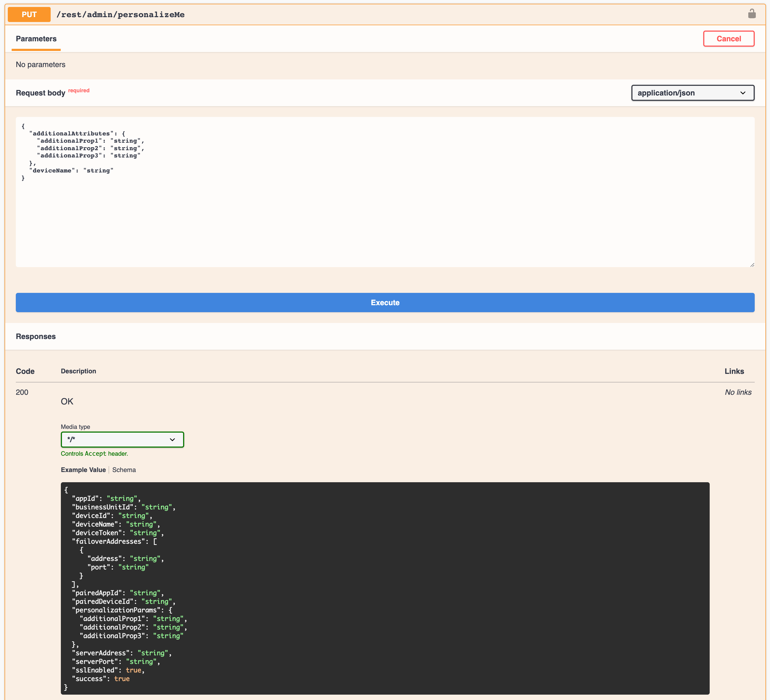Click the textarea resize handle corner
770x700 pixels.
tap(752, 264)
